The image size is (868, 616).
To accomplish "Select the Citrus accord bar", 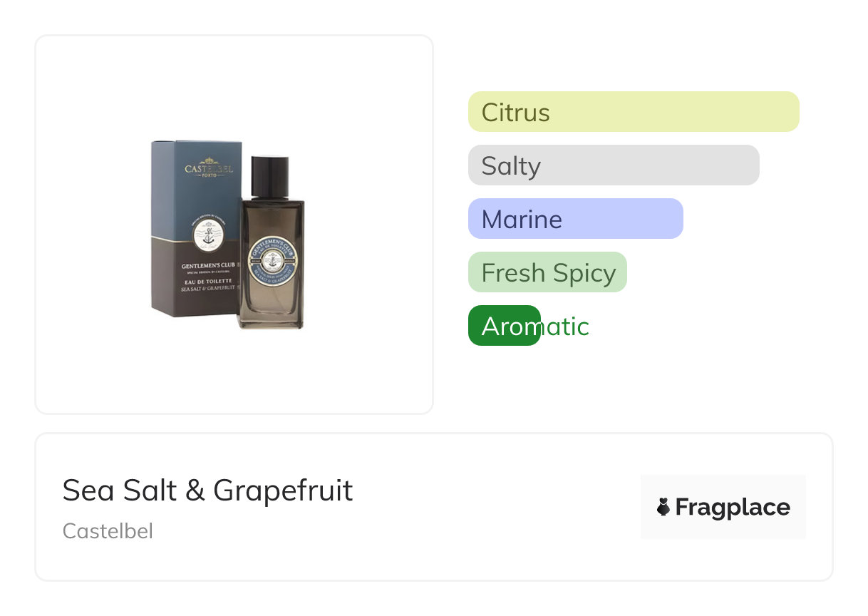I will coord(633,112).
